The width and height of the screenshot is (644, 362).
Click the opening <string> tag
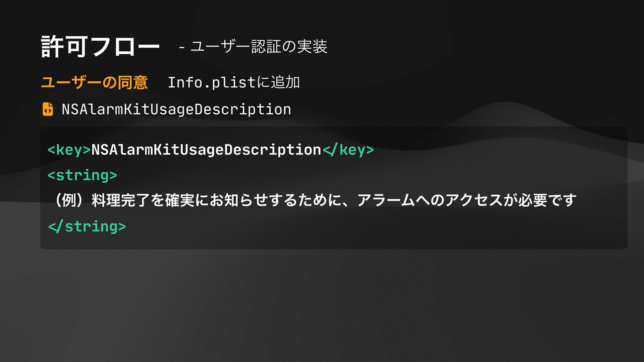(83, 175)
